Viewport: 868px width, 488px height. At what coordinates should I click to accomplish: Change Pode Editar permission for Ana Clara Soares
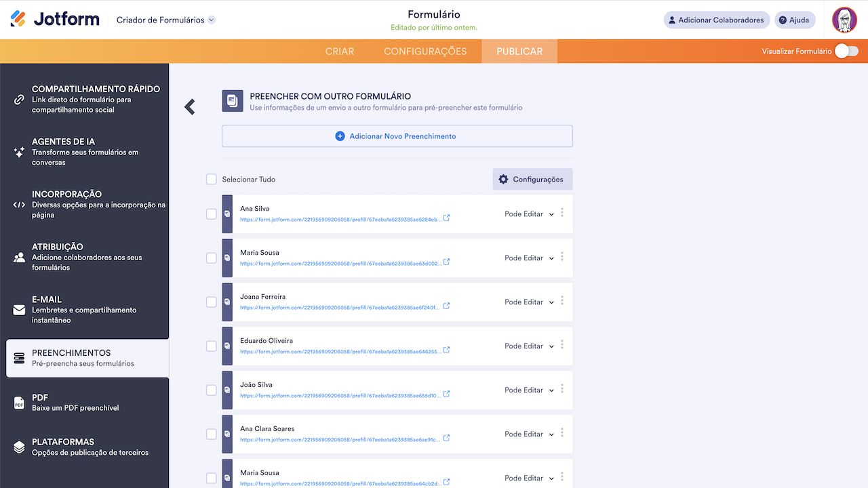(530, 434)
